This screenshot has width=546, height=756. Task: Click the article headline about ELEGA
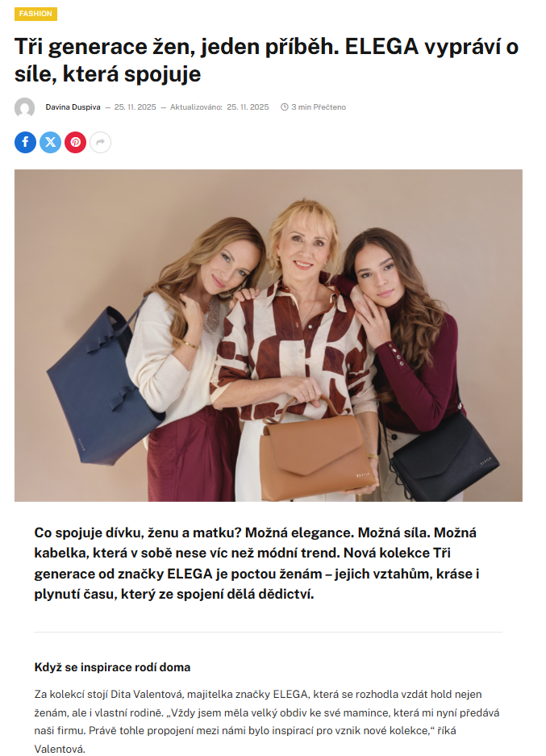click(x=266, y=61)
